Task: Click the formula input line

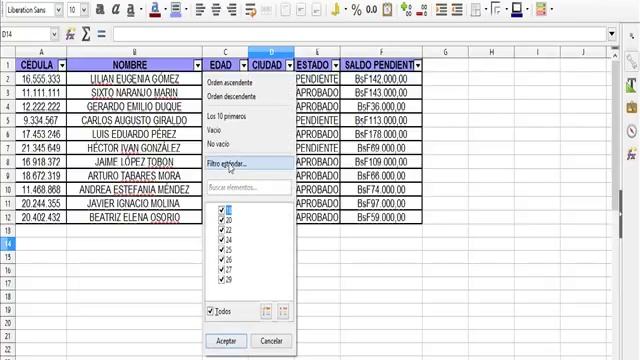Action: pos(360,35)
